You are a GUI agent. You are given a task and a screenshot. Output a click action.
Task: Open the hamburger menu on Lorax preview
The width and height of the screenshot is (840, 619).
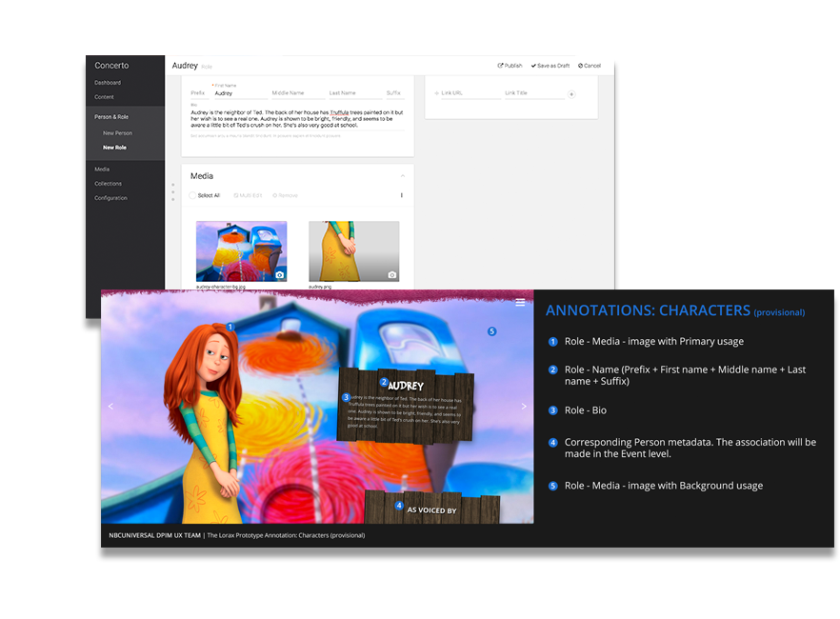520,302
